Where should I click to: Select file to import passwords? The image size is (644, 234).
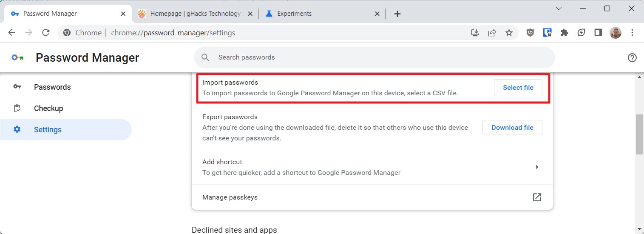tap(518, 88)
